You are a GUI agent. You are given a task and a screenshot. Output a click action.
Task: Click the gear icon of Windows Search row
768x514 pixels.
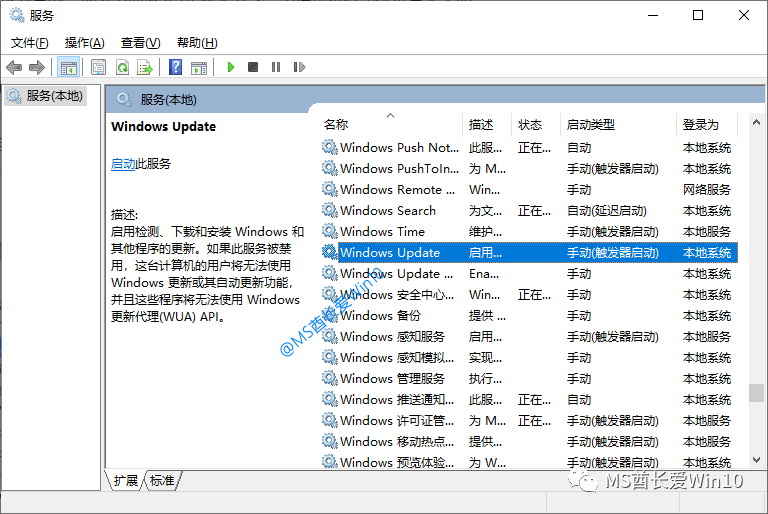coord(330,210)
